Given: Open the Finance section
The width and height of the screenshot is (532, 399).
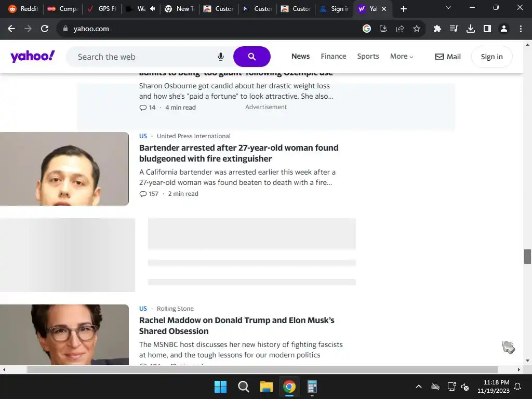Looking at the screenshot, I should pos(334,56).
